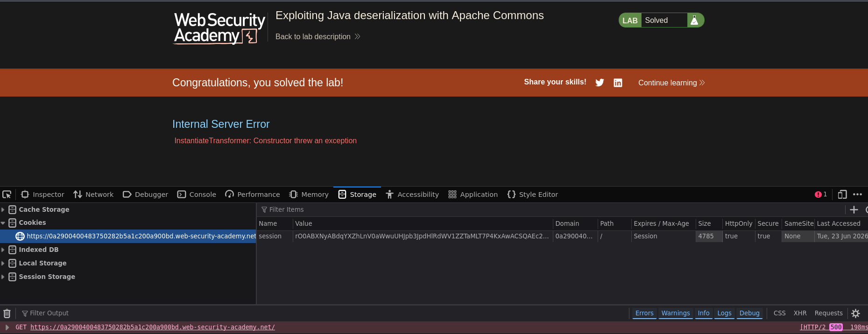The height and width of the screenshot is (334, 868).
Task: Expand the Cache Storage tree node
Action: point(3,210)
